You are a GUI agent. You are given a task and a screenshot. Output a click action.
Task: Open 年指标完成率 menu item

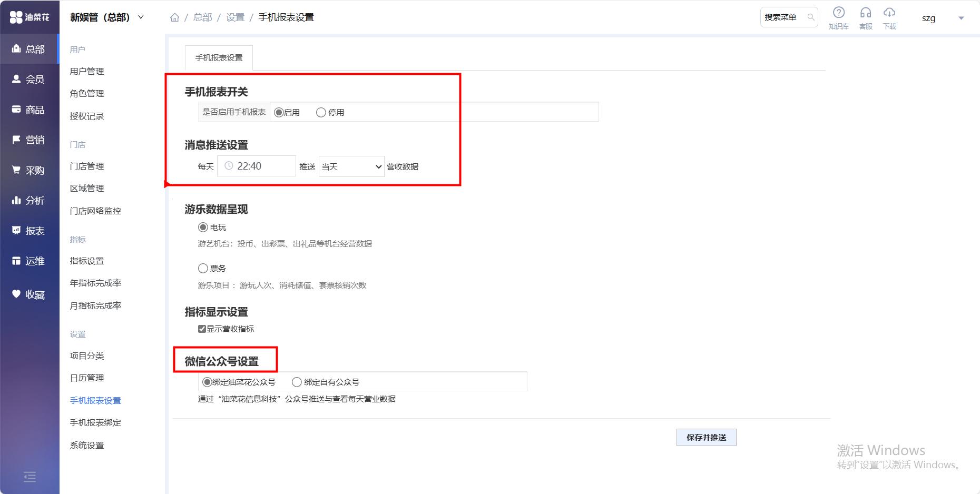click(x=95, y=283)
